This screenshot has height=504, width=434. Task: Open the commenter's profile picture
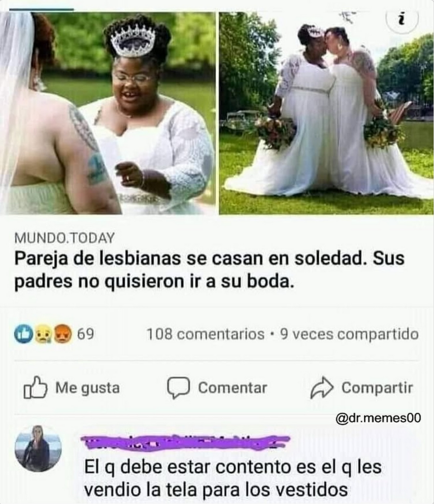click(38, 448)
